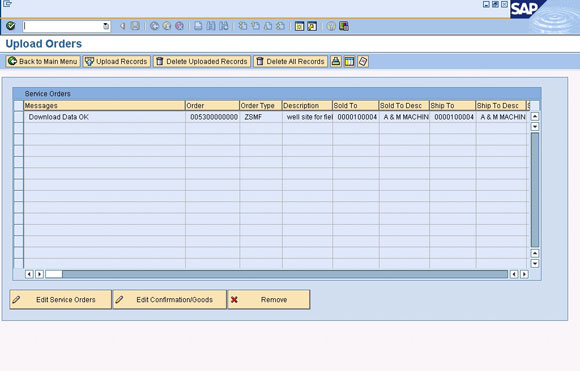Select the second row via its row selector

pyautogui.click(x=18, y=128)
